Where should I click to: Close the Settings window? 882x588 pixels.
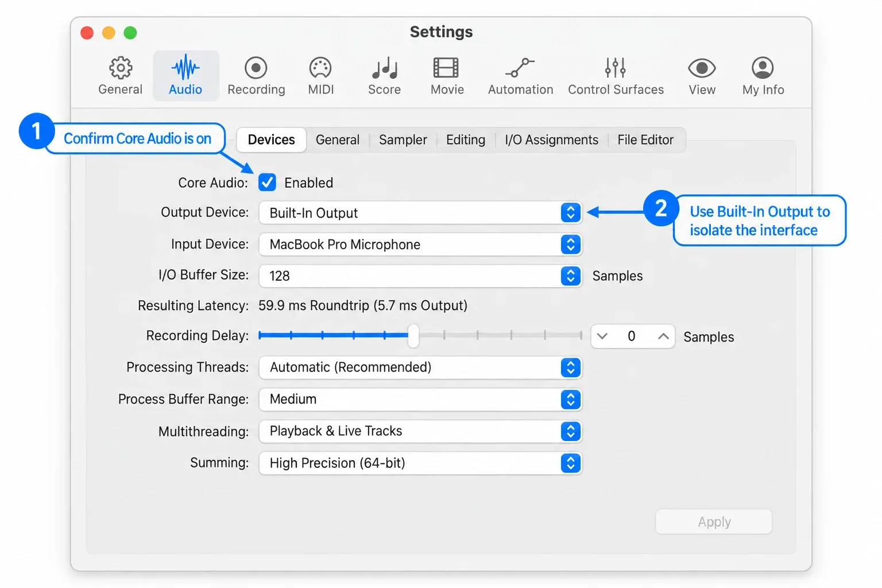(x=87, y=33)
